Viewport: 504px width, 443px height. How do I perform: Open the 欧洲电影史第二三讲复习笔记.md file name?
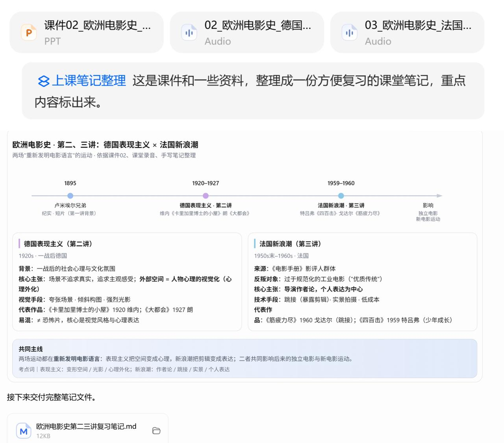pos(86,426)
